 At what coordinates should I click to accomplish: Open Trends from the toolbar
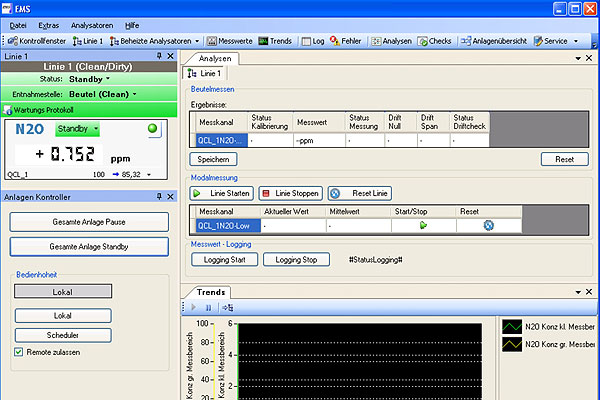[275, 41]
